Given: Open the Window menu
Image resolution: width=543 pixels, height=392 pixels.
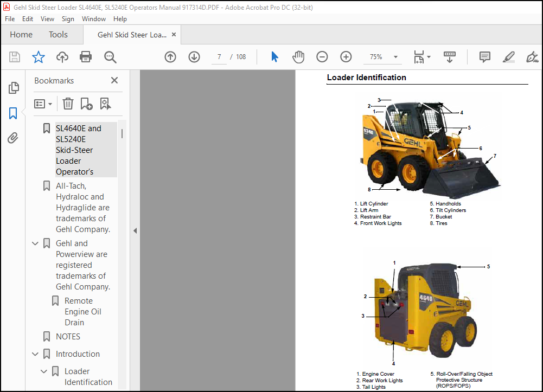Looking at the screenshot, I should click(x=93, y=18).
